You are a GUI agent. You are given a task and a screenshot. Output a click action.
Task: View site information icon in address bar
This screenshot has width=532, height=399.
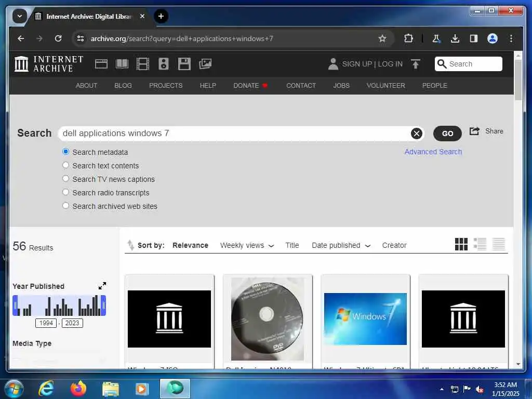pos(81,38)
